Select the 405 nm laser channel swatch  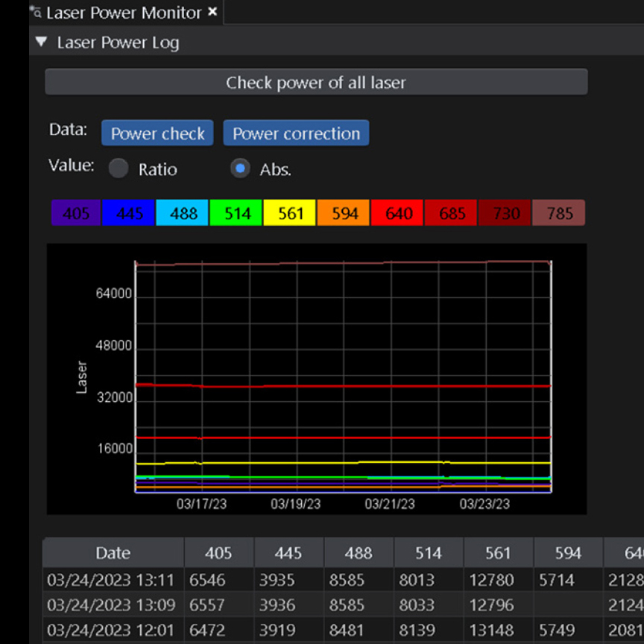[x=75, y=212]
